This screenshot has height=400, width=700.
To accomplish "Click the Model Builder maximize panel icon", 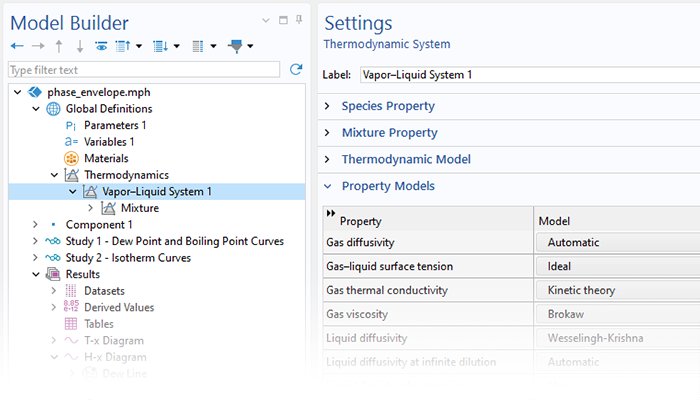I will [283, 20].
